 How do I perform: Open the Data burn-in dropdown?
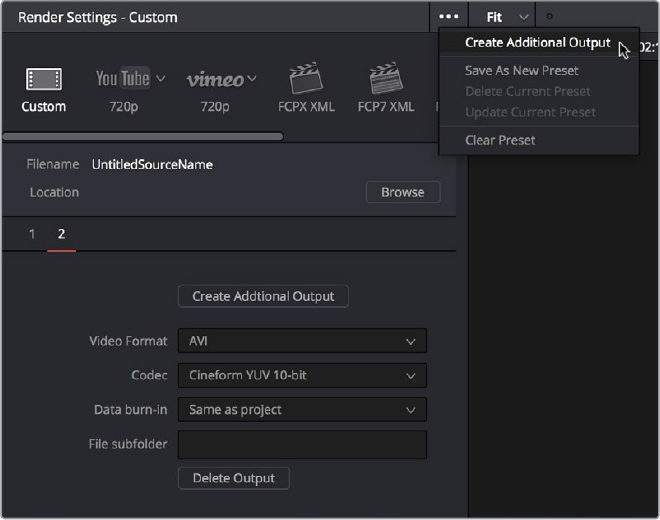point(302,410)
